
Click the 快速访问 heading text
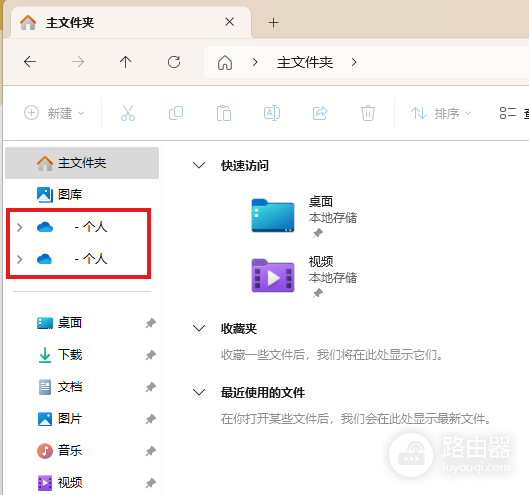click(x=245, y=166)
